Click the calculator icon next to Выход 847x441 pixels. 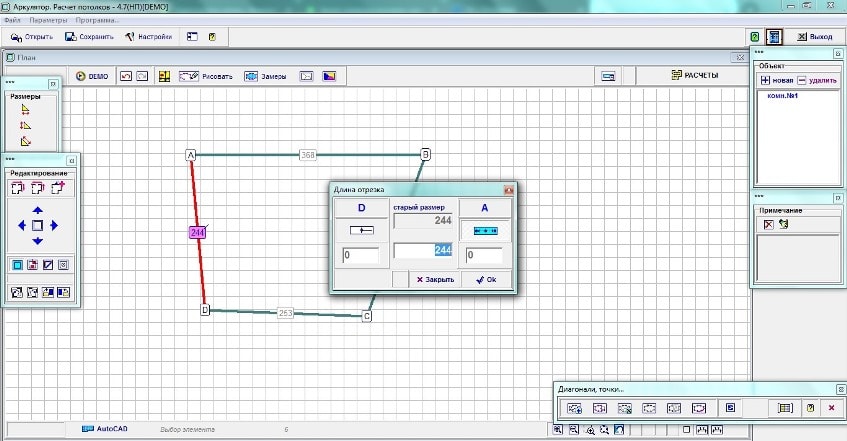coord(773,37)
